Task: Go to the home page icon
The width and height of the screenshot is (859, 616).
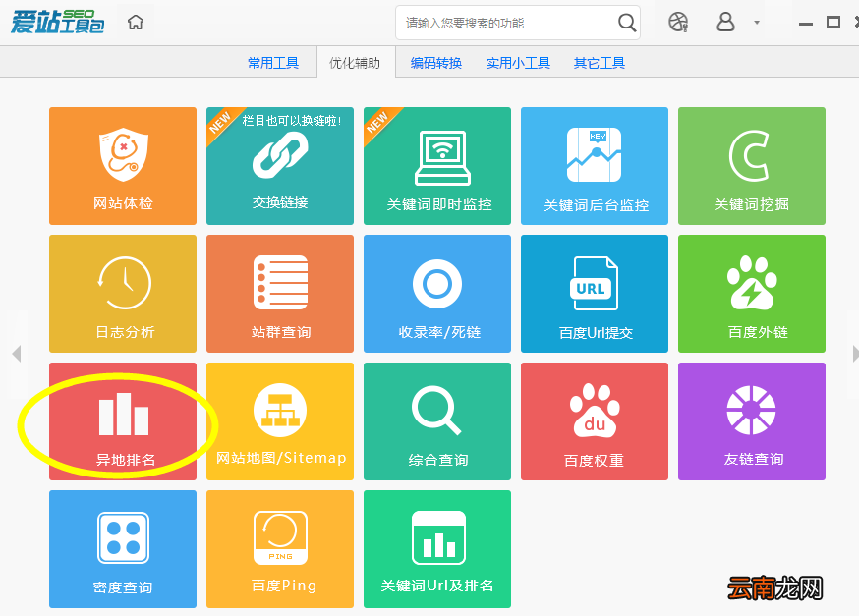Action: 136,23
